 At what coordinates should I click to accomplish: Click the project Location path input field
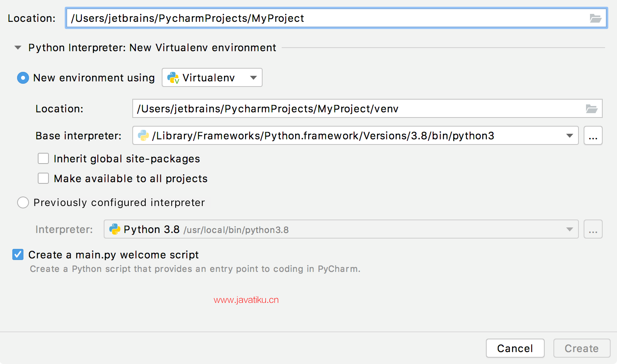pyautogui.click(x=337, y=18)
